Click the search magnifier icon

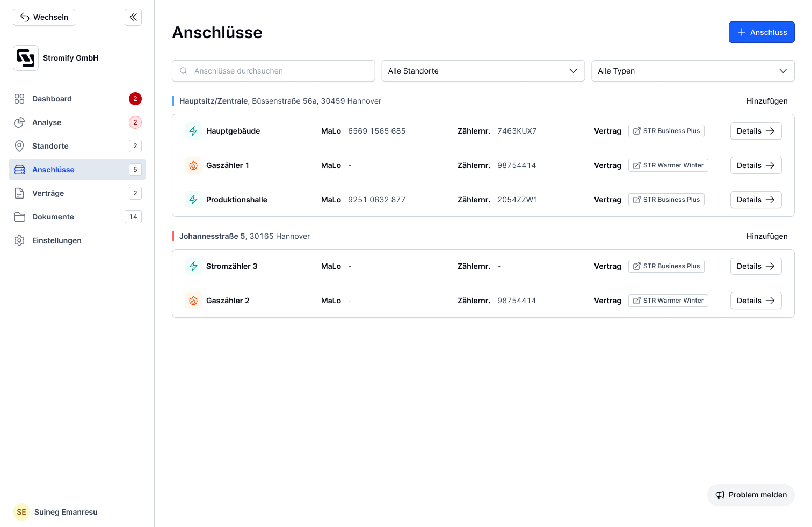(184, 71)
